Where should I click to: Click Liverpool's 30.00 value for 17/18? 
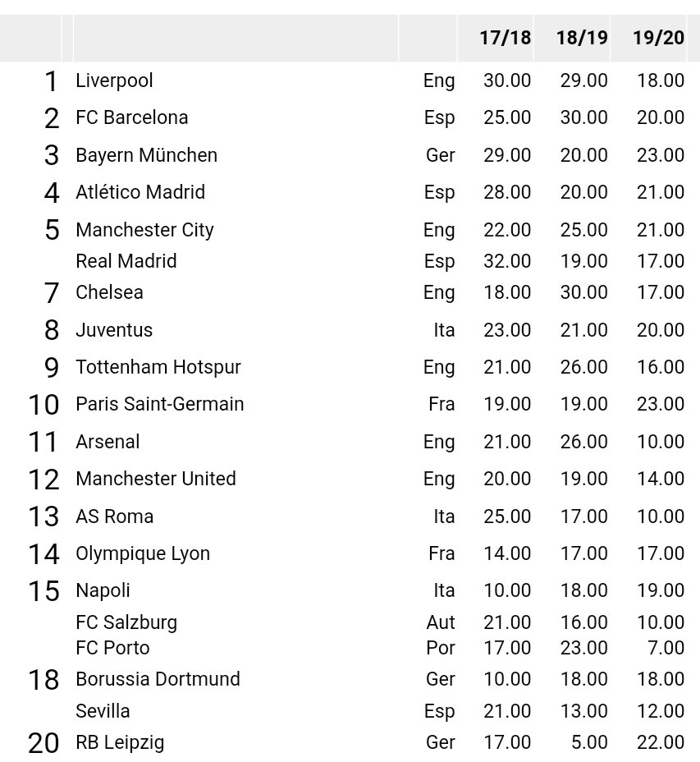[506, 80]
